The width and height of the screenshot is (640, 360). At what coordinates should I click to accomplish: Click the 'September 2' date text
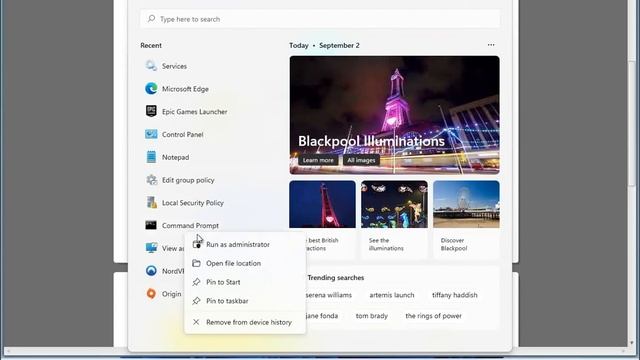tap(339, 45)
